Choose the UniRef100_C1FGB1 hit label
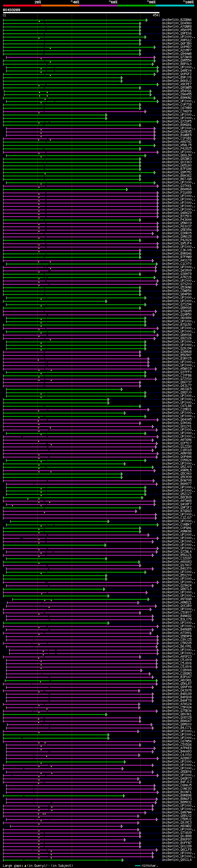The image size is (197, 868). coord(177,139)
